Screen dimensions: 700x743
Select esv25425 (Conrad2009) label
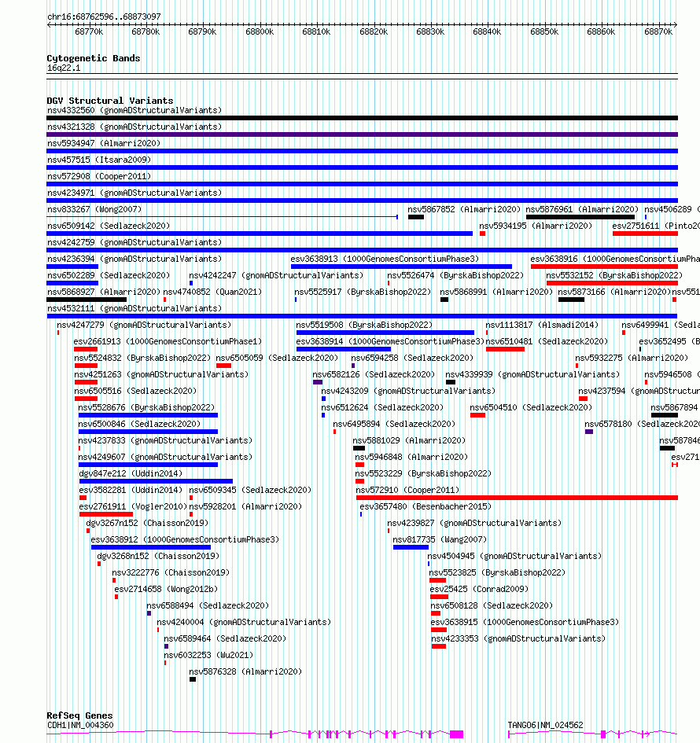(479, 590)
